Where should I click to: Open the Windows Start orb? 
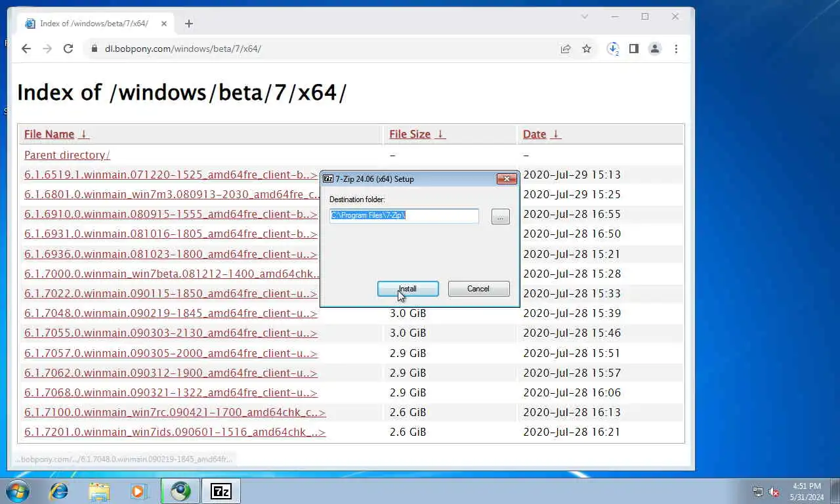point(17,491)
